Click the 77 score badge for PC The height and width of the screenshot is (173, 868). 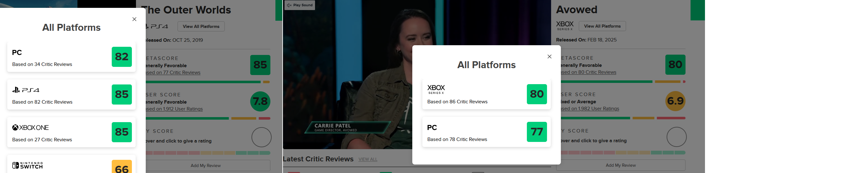pos(537,132)
